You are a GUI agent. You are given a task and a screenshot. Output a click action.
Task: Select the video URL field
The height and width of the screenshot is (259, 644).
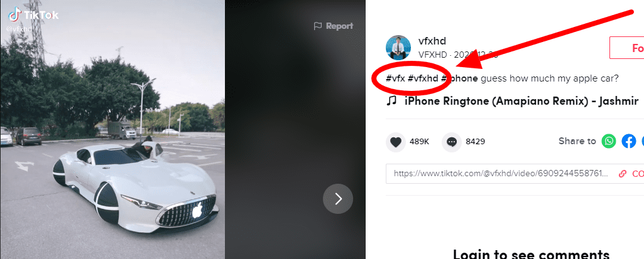501,174
